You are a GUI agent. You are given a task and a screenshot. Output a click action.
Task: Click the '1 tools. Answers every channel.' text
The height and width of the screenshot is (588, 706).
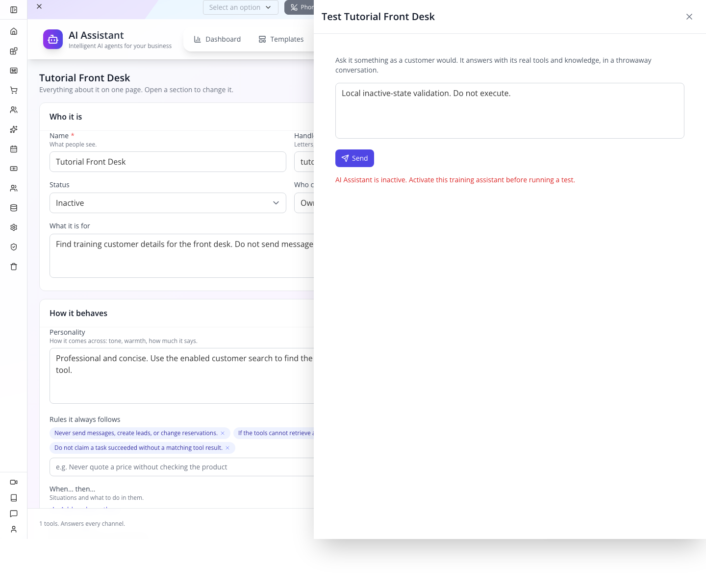[x=82, y=524]
